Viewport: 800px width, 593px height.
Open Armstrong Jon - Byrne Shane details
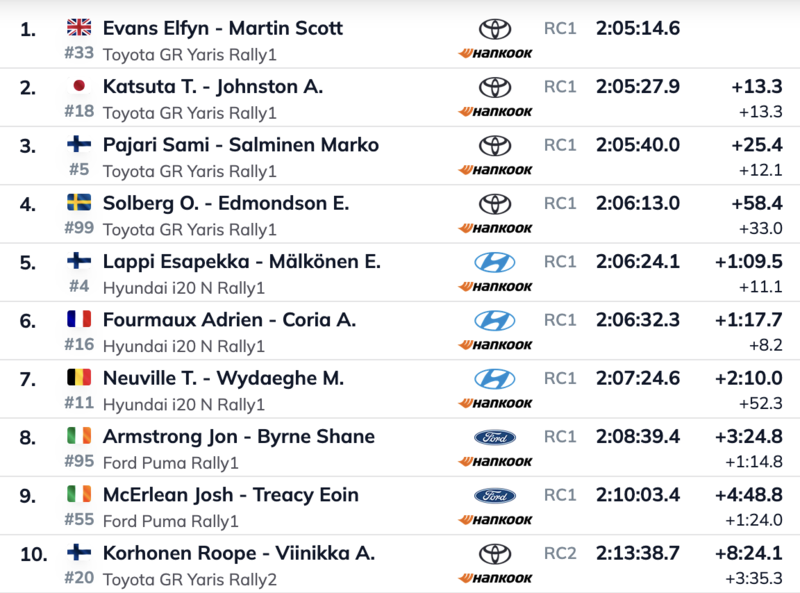238,437
